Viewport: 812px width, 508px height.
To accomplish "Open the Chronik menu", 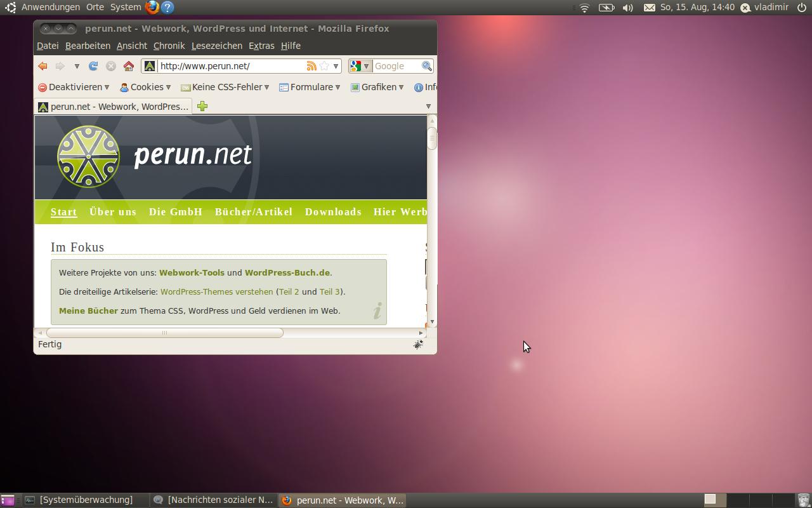I will click(169, 46).
